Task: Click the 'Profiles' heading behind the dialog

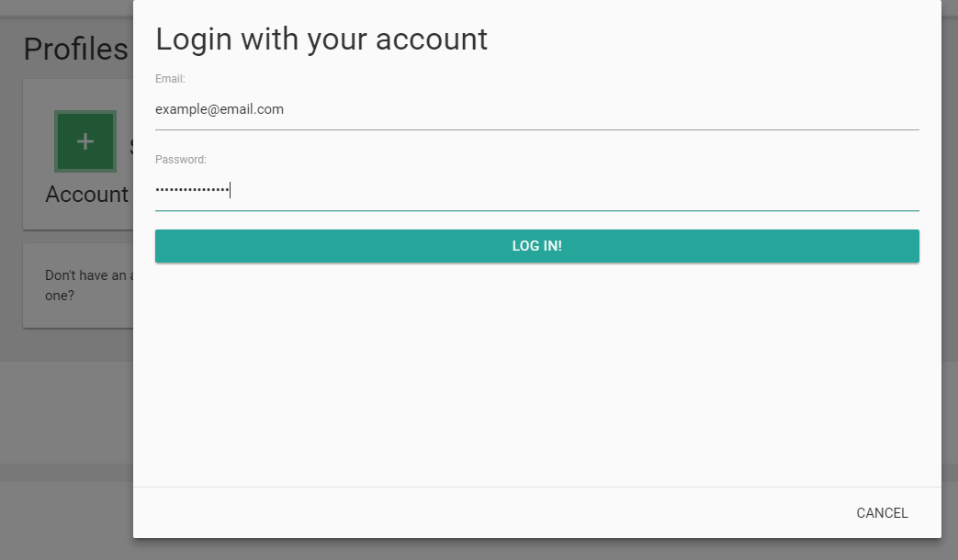Action: tap(75, 49)
